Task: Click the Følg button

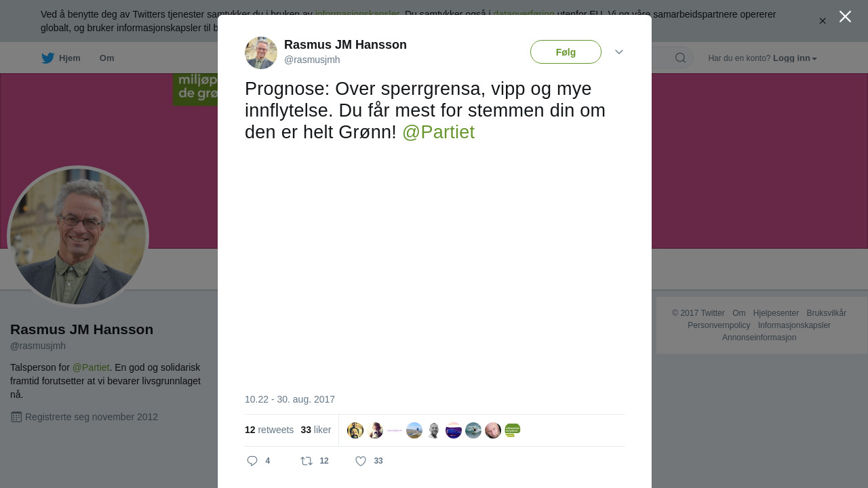Action: click(x=566, y=52)
